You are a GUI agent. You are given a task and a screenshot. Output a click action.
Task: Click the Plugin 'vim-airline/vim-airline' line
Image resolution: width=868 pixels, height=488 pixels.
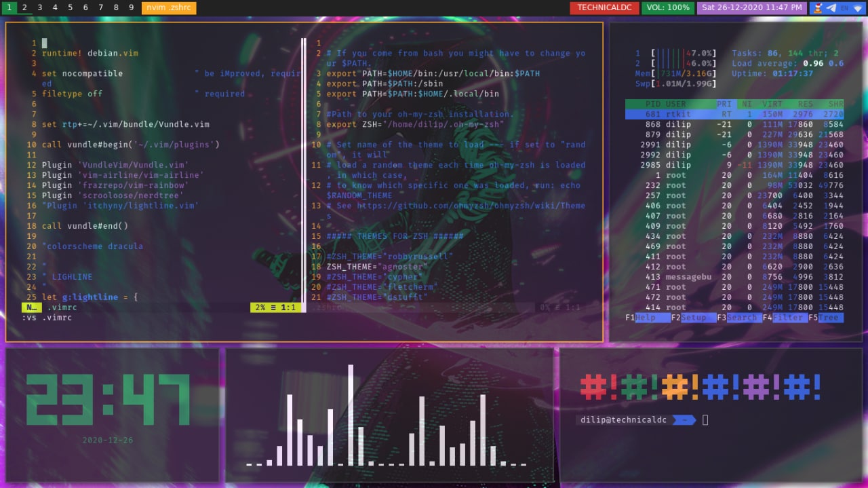click(123, 175)
